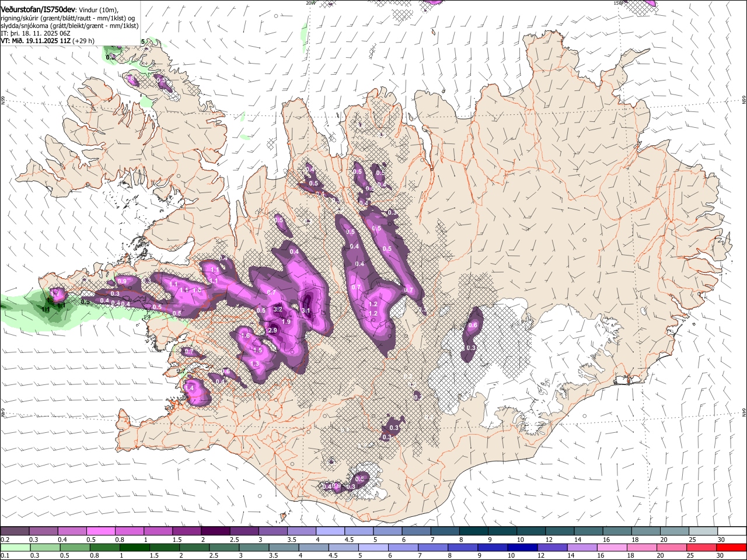Select the top legend swatch from 0.5 to 0.8
This screenshot has height=560, width=747.
(101, 531)
